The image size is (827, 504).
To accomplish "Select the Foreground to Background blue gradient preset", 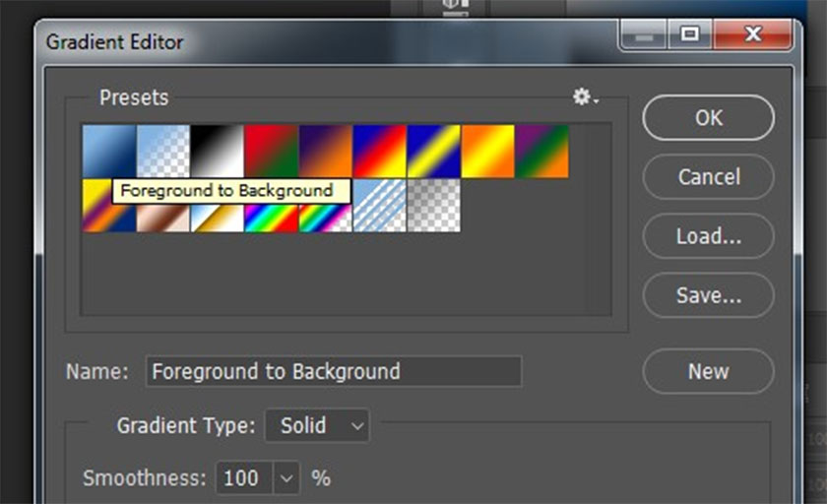I will pos(109,151).
